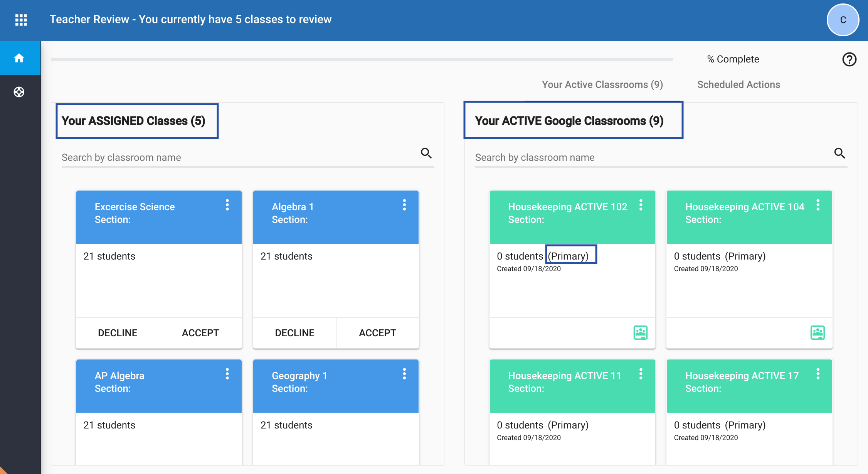Click search icon in active classrooms
868x474 pixels.
839,153
